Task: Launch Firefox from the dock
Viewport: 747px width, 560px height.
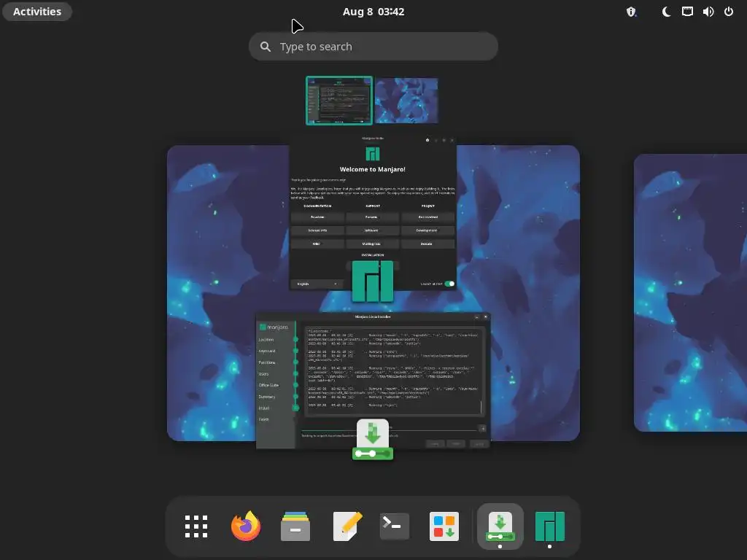Action: click(246, 526)
